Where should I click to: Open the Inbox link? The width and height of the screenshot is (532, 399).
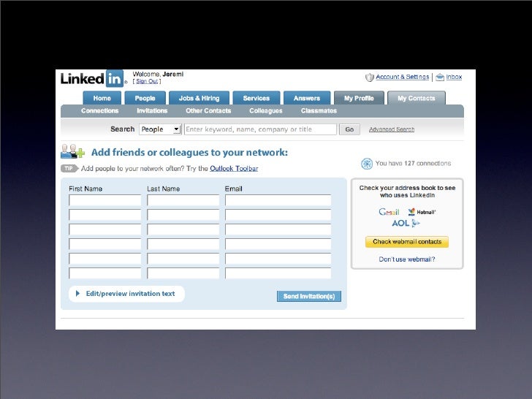click(x=454, y=77)
